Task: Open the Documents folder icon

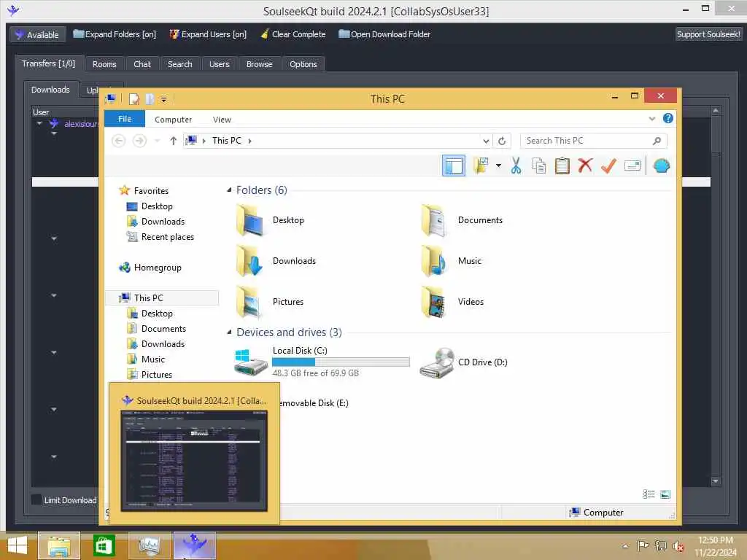Action: pos(433,220)
